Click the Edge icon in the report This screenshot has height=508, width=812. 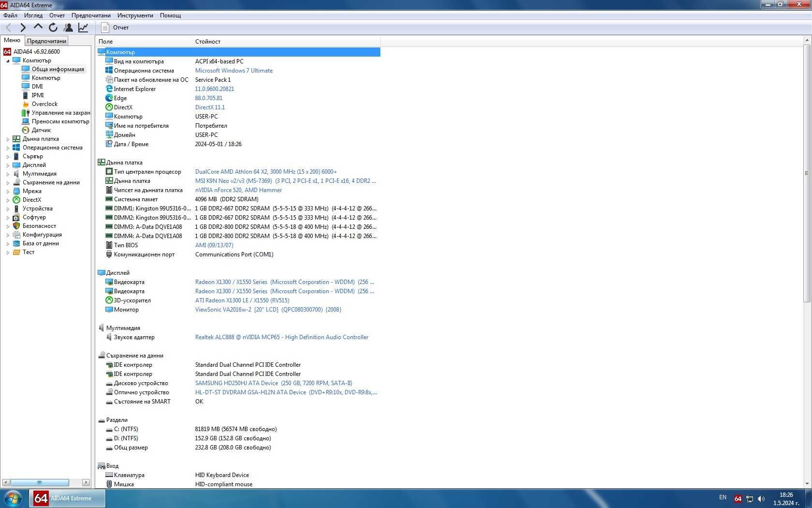tap(109, 98)
